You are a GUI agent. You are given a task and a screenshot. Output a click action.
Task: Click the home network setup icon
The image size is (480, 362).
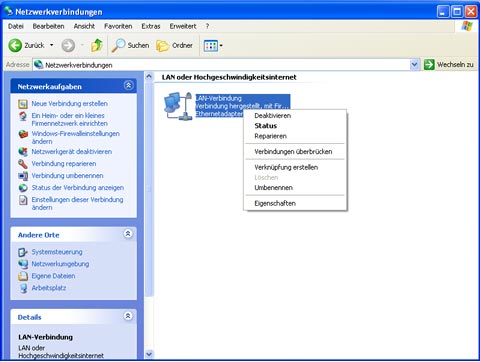tap(23, 116)
